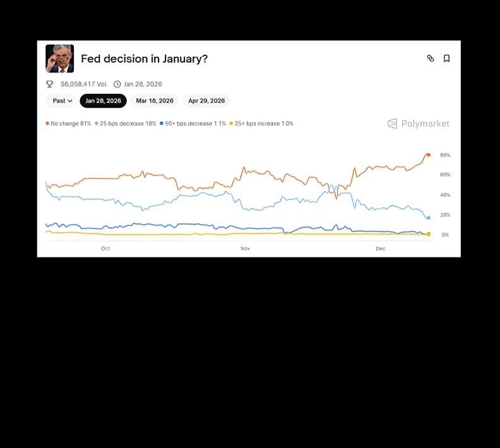
Task: Bookmark this Fed decision market
Action: pos(446,59)
